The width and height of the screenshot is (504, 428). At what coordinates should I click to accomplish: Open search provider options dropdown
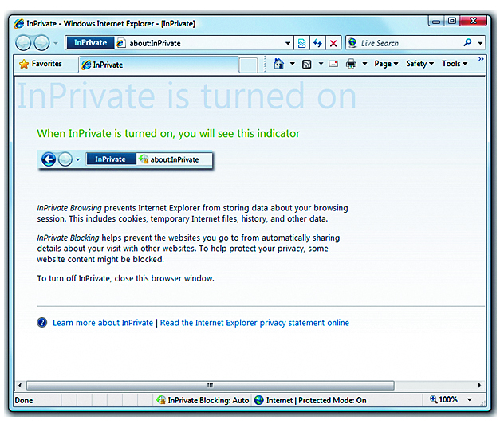point(480,43)
